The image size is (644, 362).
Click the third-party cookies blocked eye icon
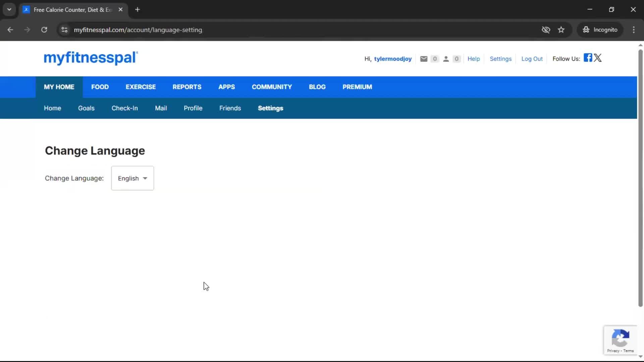point(546,30)
